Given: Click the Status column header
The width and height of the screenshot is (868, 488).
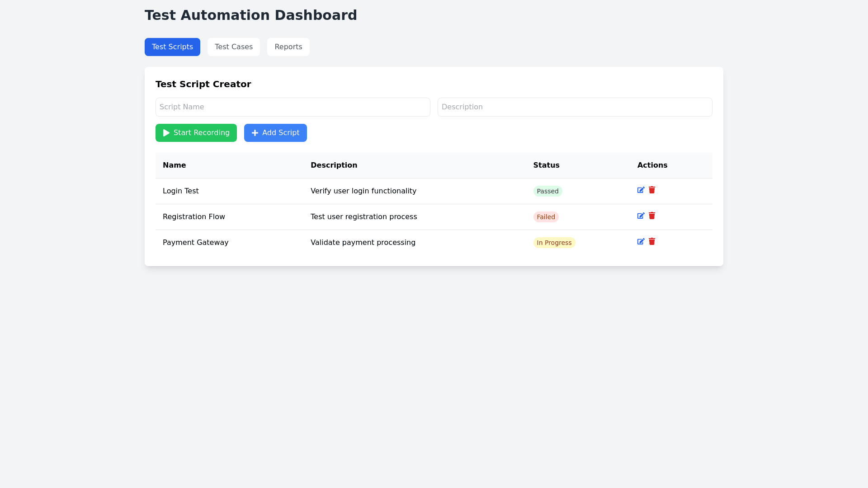Looking at the screenshot, I should 546,165.
